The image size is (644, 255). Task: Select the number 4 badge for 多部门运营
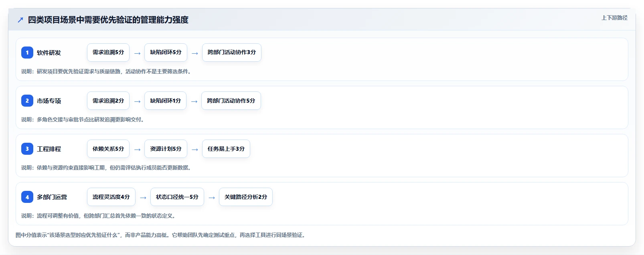pos(27,197)
